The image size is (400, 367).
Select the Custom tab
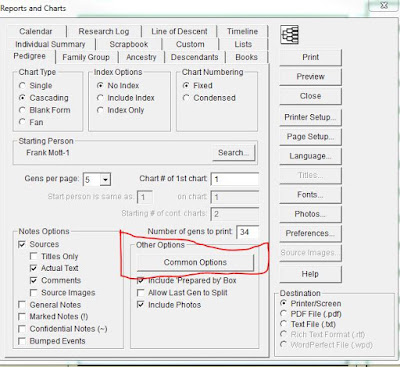(190, 44)
